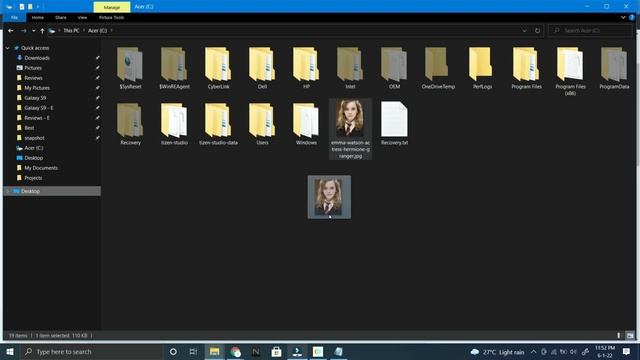Image resolution: width=640 pixels, height=360 pixels.
Task: Open Task View on the taskbar
Action: coord(193,351)
